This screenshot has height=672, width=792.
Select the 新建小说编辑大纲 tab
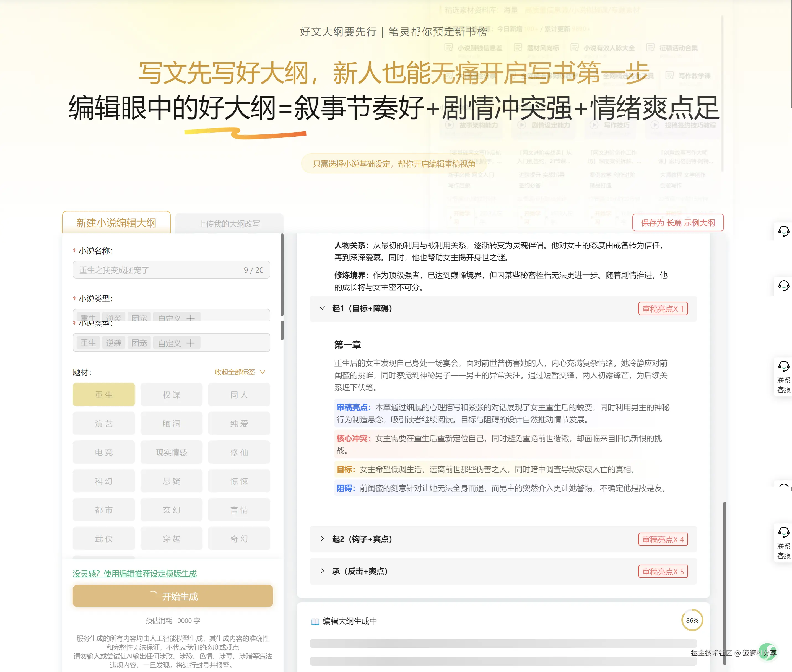[116, 223]
